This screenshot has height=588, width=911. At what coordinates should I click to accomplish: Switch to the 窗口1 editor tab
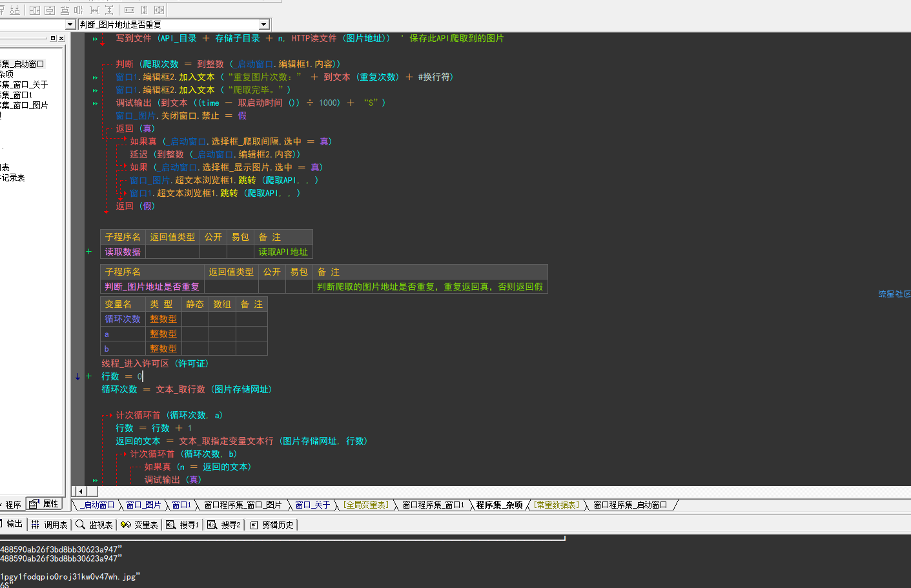point(181,505)
